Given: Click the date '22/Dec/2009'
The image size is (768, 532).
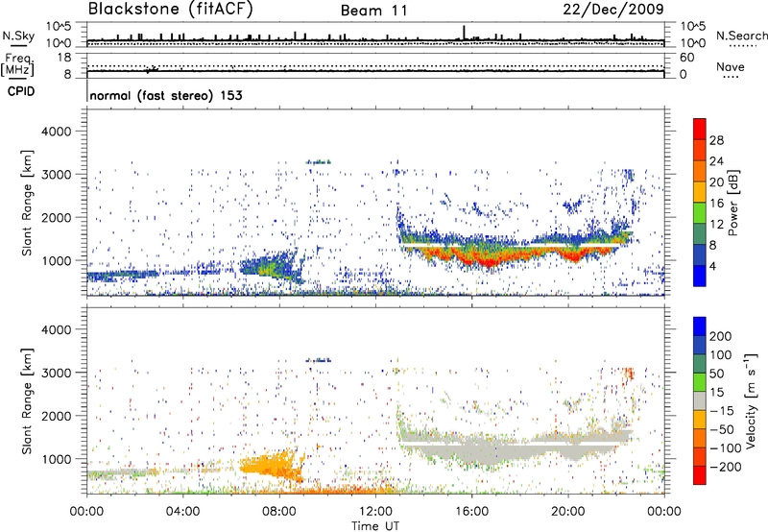Looking at the screenshot, I should coord(613,10).
